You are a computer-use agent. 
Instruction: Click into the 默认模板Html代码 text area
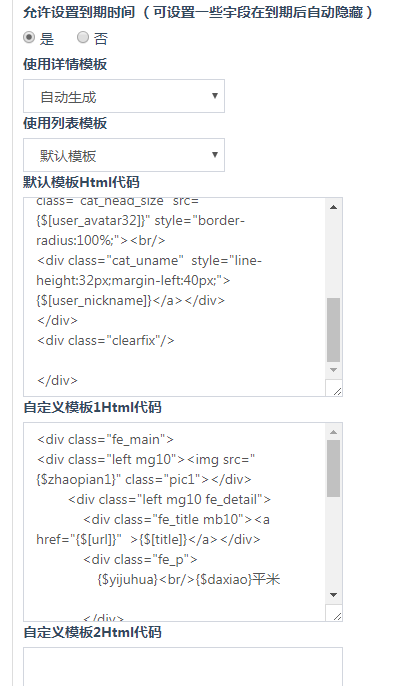pos(175,297)
